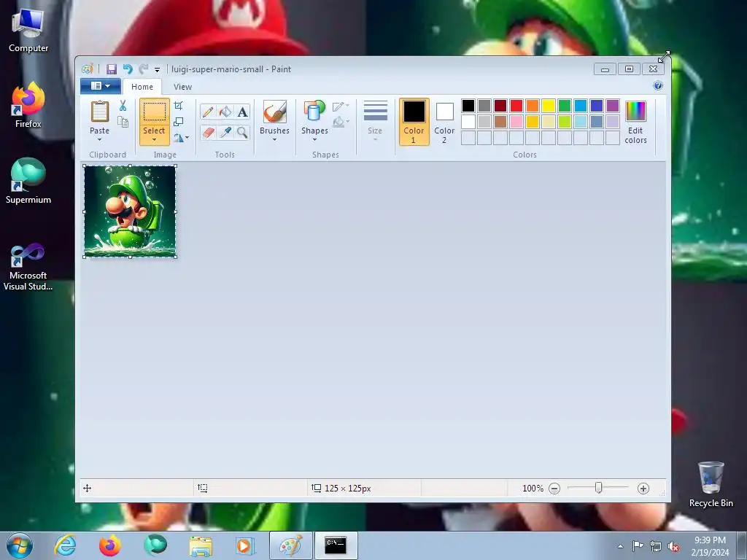The height and width of the screenshot is (560, 747).
Task: Click the volume muted tray icon
Action: 673,546
